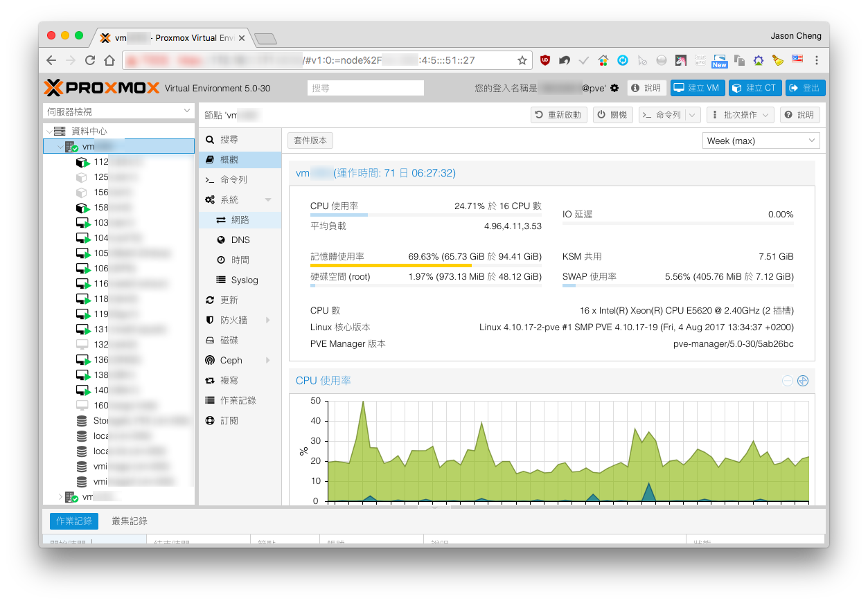Click the US flag extension icon
Viewport: 868px width, 603px height.
click(797, 60)
